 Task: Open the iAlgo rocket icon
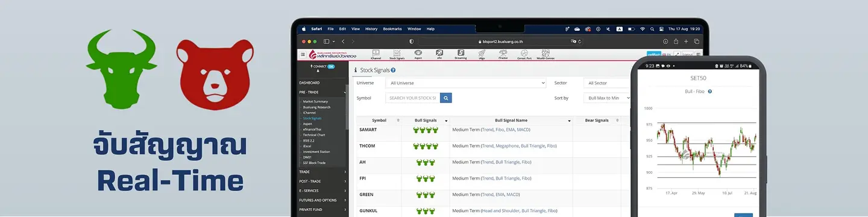482,54
